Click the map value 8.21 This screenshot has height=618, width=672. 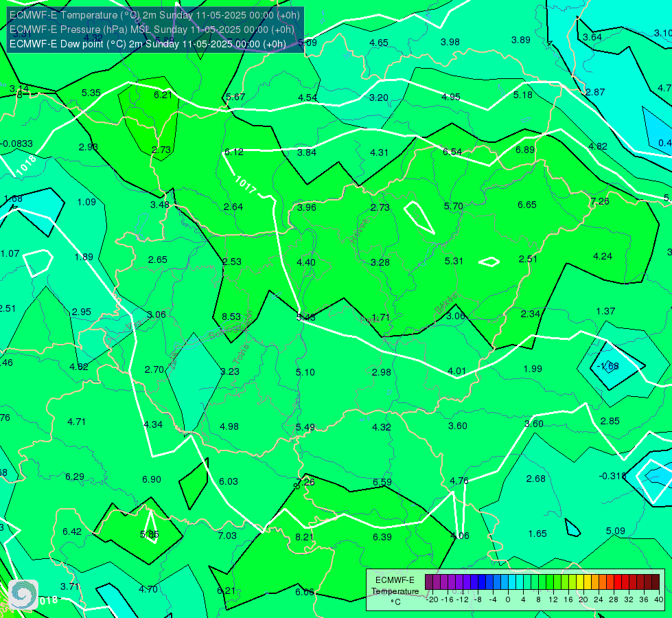pyautogui.click(x=305, y=537)
